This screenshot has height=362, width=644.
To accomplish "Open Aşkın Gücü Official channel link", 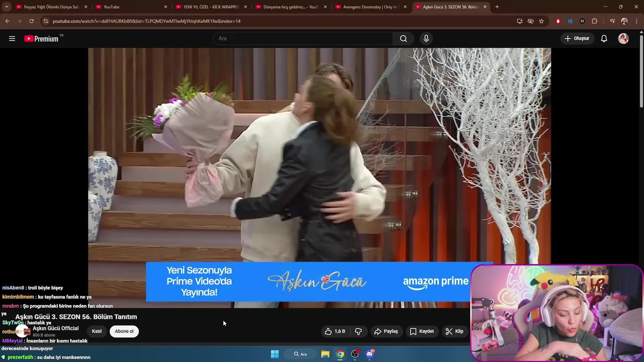I will pos(55,328).
